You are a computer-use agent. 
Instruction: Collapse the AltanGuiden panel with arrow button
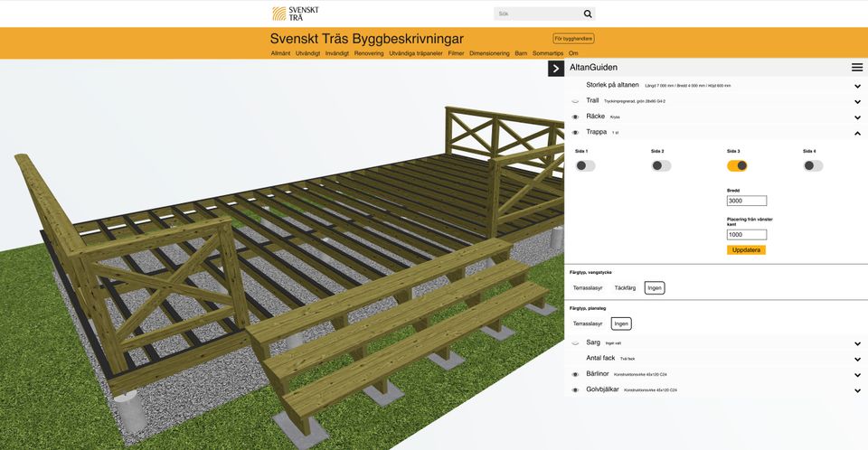click(x=556, y=68)
